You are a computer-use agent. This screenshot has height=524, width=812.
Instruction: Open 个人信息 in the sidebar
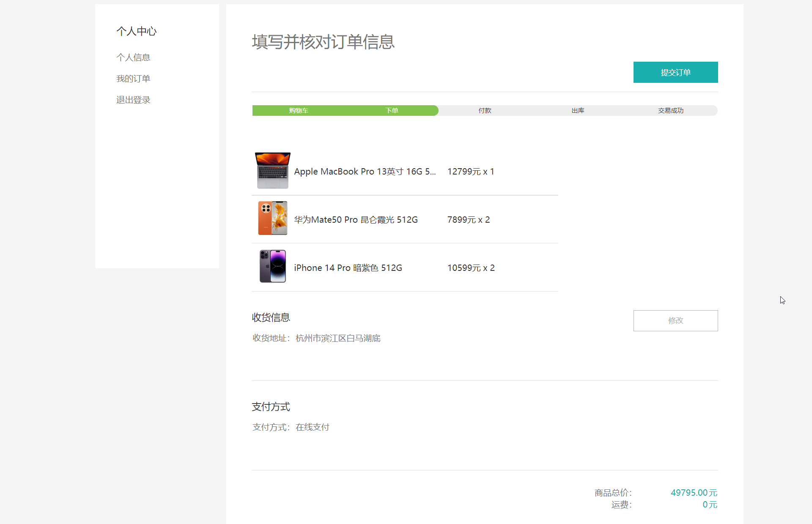[x=133, y=57]
